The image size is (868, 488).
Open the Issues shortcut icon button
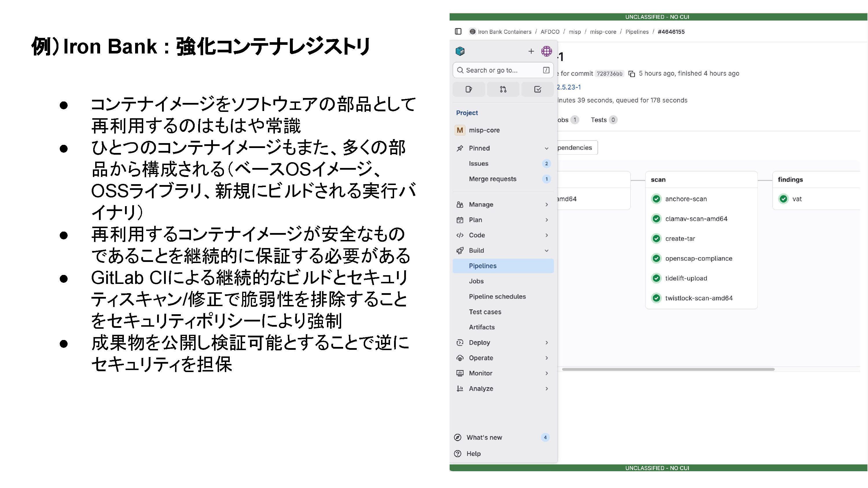[469, 89]
